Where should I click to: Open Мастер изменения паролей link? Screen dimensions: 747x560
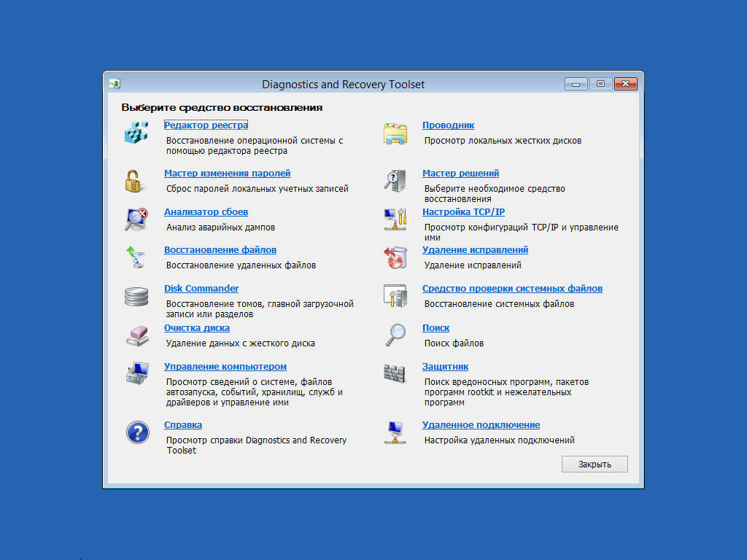[227, 174]
